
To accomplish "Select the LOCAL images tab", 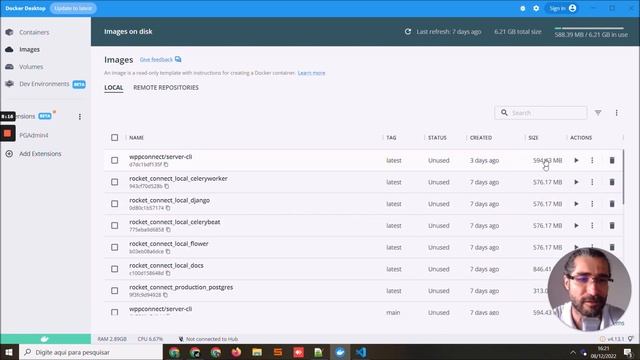I will (x=113, y=88).
